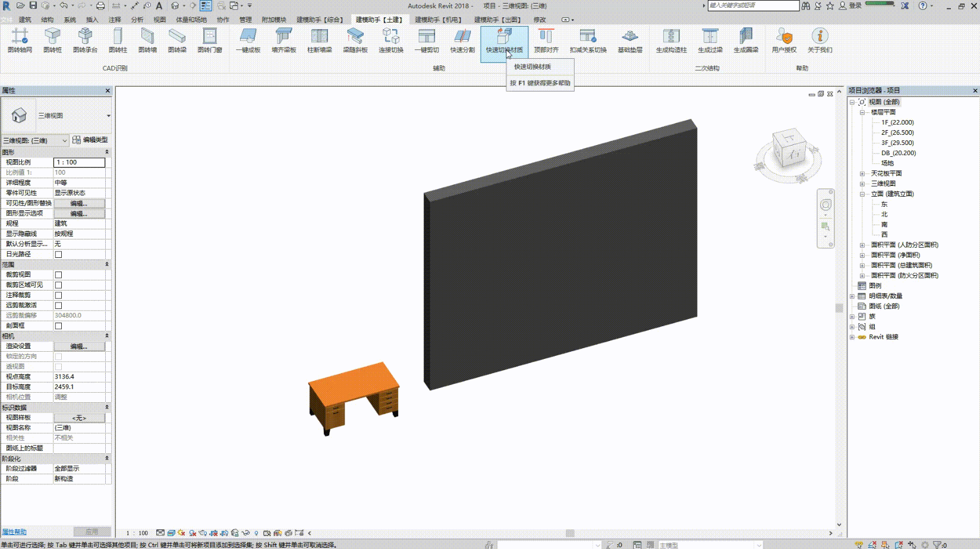This screenshot has width=980, height=549.
Task: Expand the 三维视图 node in project browser
Action: pos(862,184)
